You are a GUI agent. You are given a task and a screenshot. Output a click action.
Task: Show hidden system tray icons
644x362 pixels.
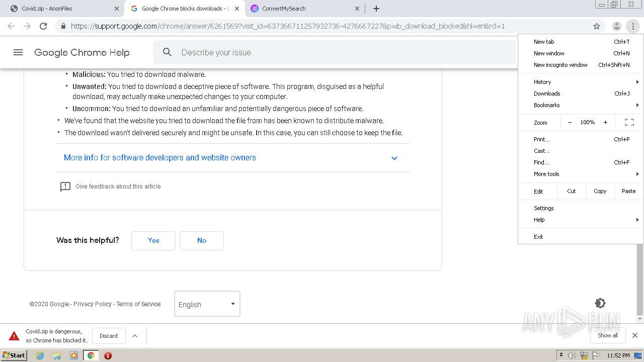(x=561, y=355)
